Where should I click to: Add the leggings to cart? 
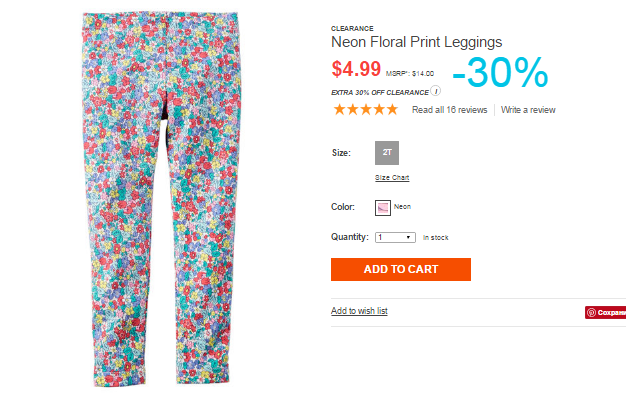pos(401,269)
